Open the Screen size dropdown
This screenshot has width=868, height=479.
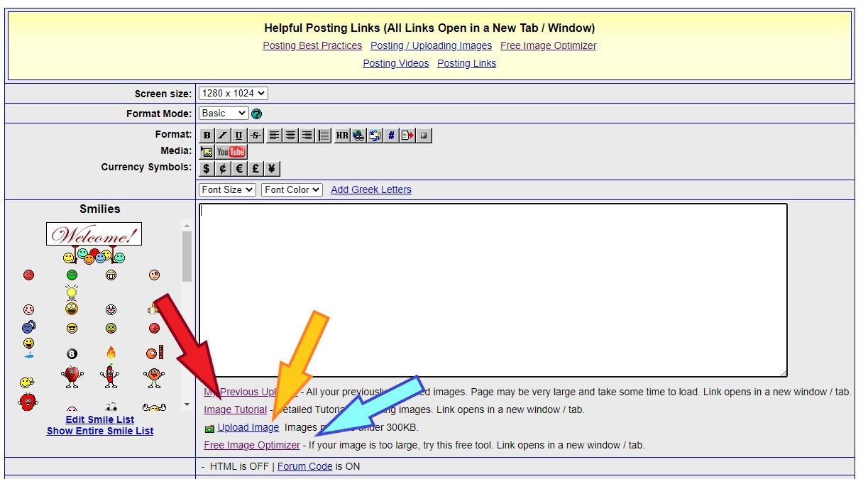pos(234,94)
